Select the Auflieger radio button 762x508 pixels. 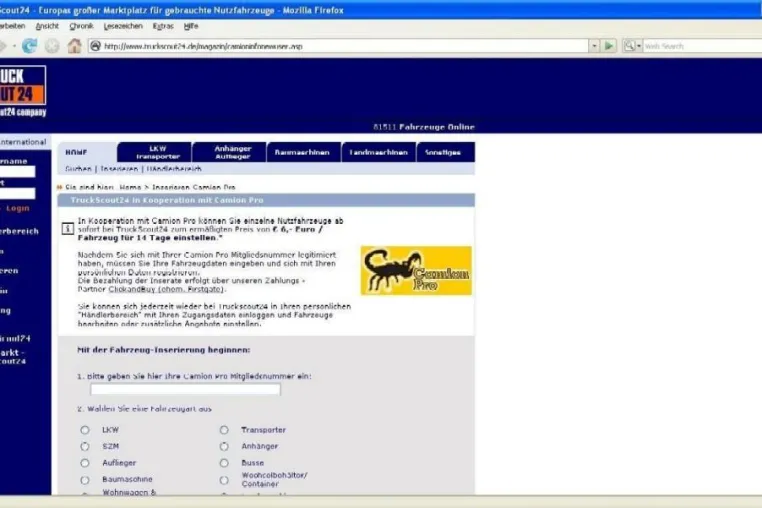coord(85,463)
